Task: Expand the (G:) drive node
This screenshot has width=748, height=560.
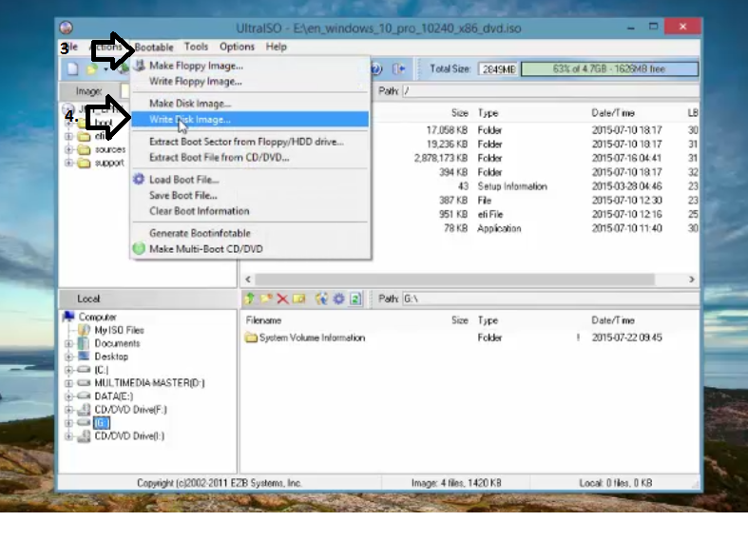Action: click(x=68, y=423)
